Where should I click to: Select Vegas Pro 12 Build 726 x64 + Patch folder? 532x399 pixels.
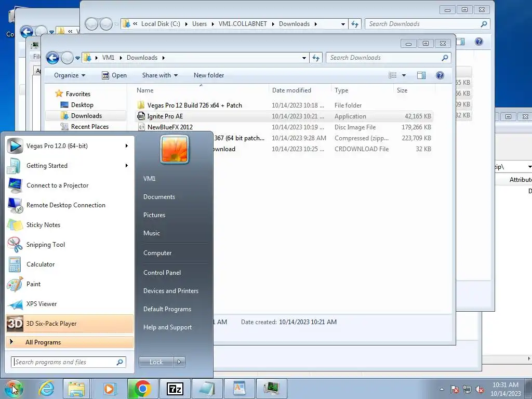pos(194,105)
